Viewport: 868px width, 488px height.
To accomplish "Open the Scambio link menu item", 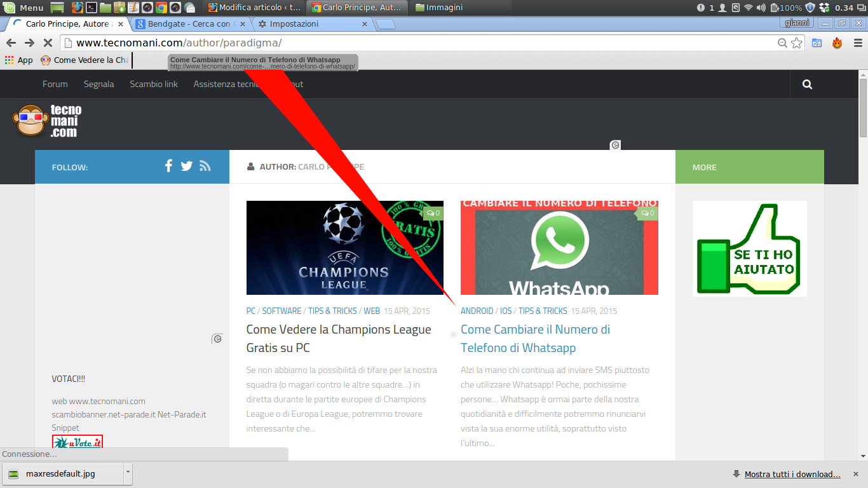I will (154, 84).
